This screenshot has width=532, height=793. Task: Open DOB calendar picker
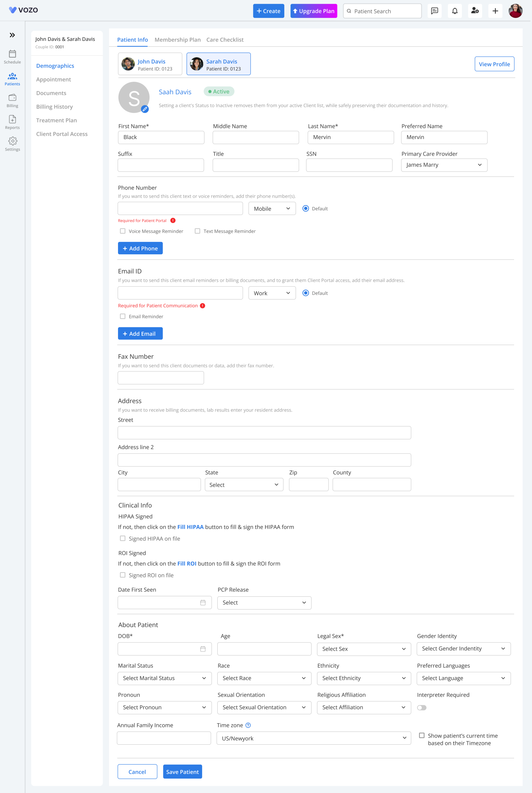point(203,649)
